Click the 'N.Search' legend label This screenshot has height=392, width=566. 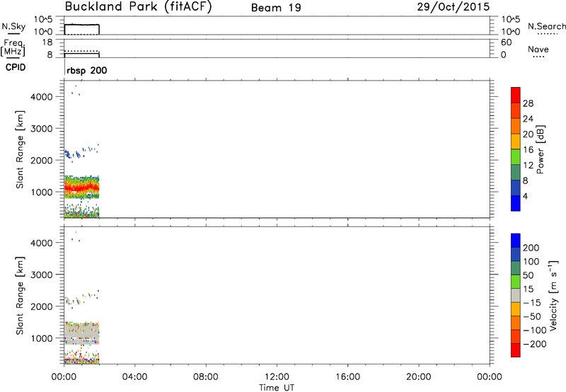pyautogui.click(x=546, y=26)
